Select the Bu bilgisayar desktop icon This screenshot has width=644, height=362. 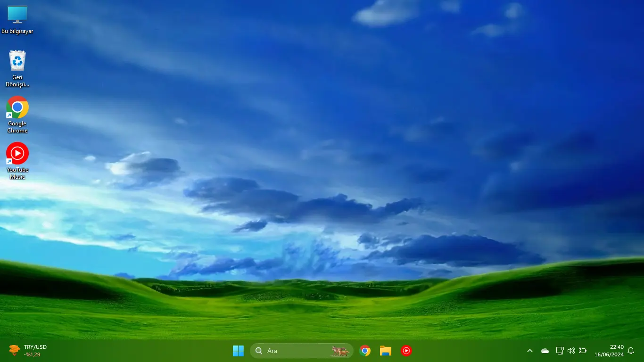(x=17, y=19)
